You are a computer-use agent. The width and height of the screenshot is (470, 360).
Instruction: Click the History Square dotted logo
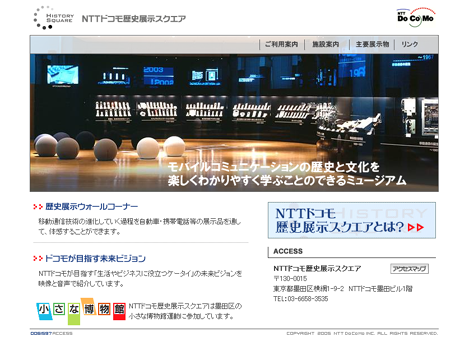tap(53, 18)
